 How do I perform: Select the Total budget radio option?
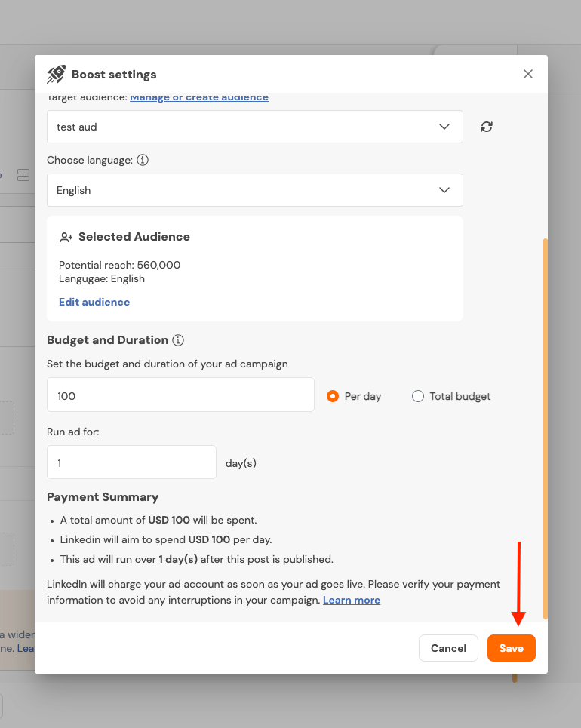pyautogui.click(x=418, y=396)
